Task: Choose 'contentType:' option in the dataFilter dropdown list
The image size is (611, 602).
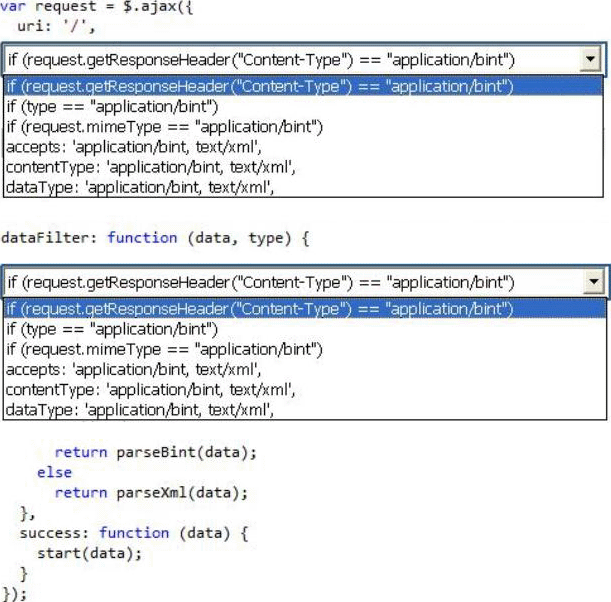Action: click(150, 389)
